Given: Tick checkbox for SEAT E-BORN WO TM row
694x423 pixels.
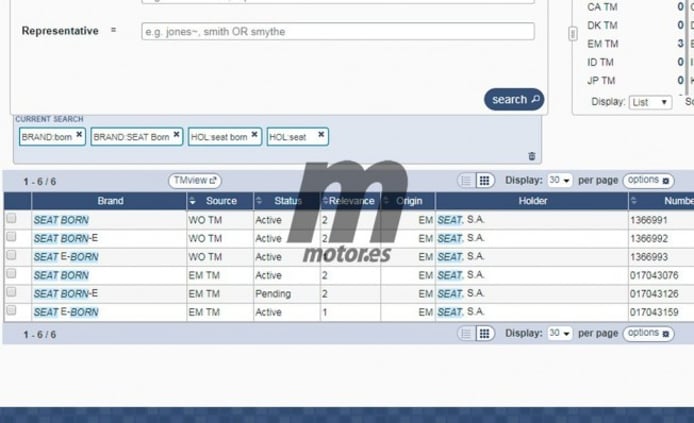Looking at the screenshot, I should coord(11,255).
